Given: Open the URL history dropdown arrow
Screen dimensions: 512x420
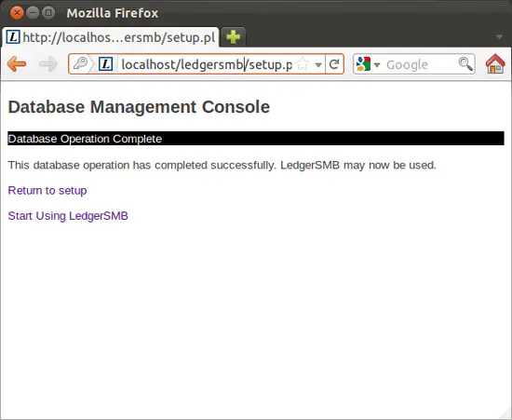Looking at the screenshot, I should (318, 64).
